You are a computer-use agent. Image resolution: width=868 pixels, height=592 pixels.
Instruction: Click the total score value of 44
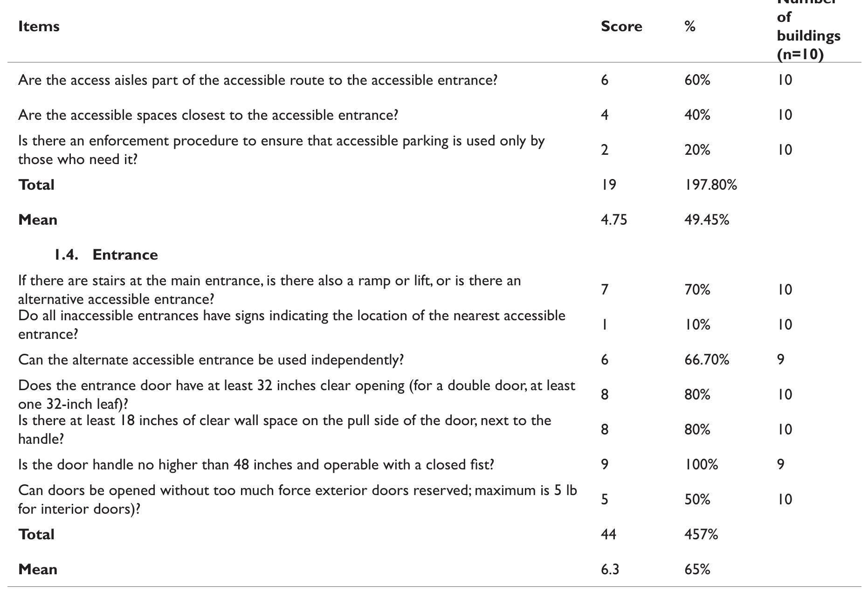608,535
